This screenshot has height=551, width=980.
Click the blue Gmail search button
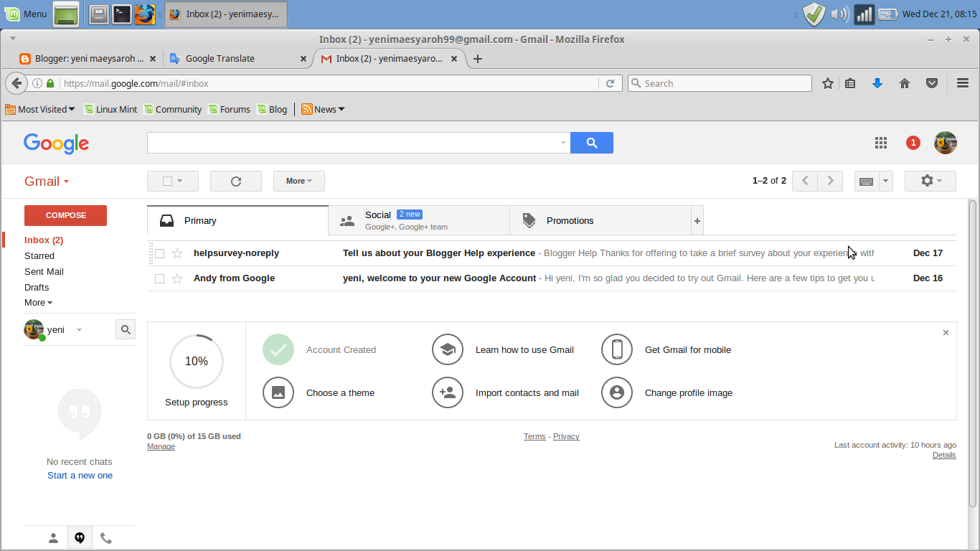[592, 143]
